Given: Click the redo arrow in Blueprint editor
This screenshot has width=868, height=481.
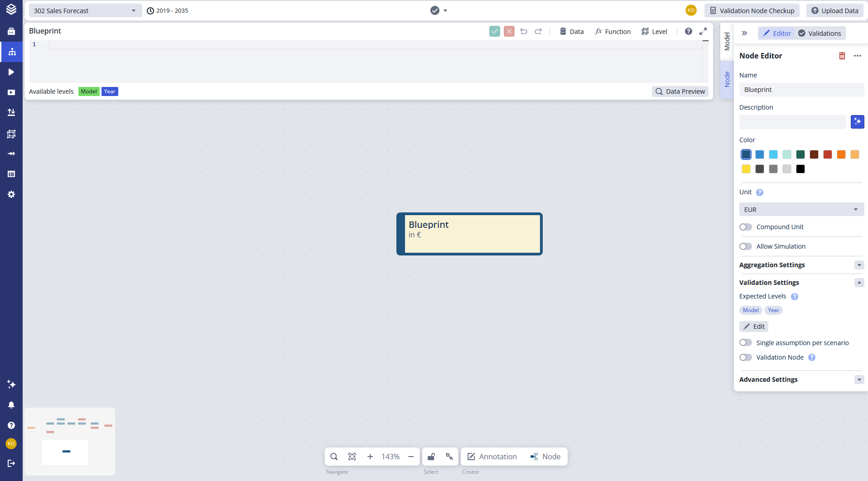Looking at the screenshot, I should pyautogui.click(x=538, y=31).
